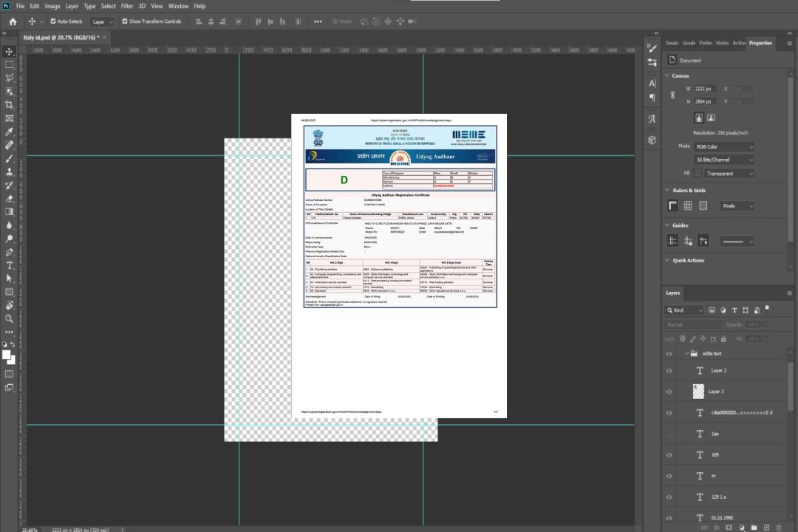
Task: Activate the Zoom tool in toolbar
Action: (x=10, y=318)
